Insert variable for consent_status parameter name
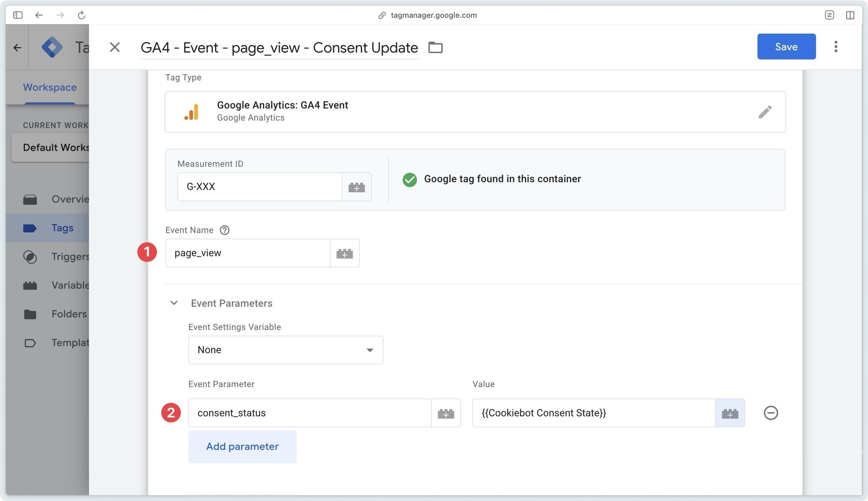Image resolution: width=868 pixels, height=501 pixels. click(x=446, y=413)
